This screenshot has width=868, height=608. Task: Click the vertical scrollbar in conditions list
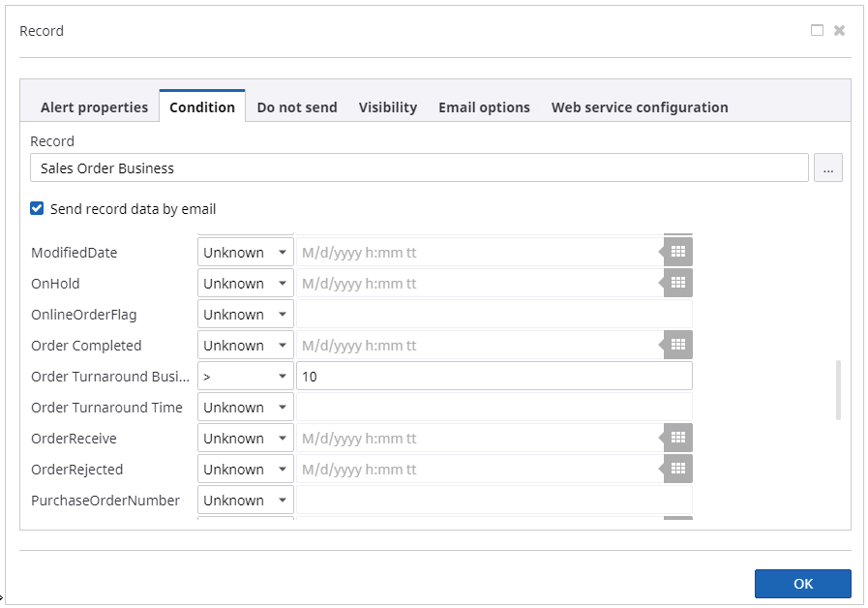tap(838, 390)
